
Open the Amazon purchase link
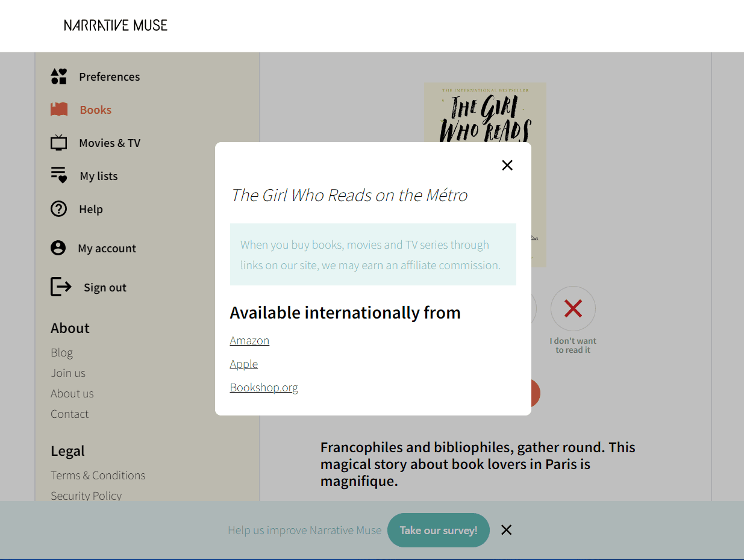point(249,341)
